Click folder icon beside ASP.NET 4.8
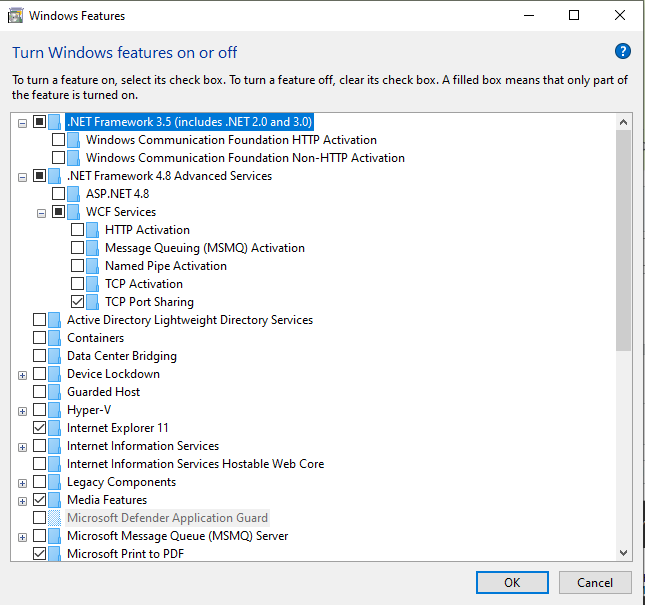Viewport: 645px width, 605px height. (73, 194)
